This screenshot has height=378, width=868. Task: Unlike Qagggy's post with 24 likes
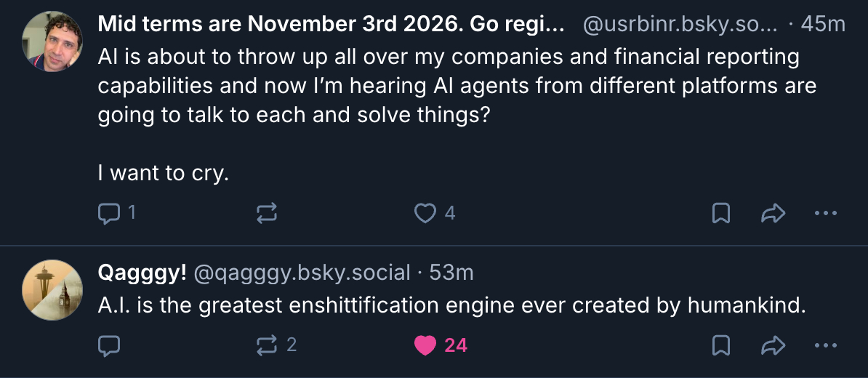(x=425, y=345)
